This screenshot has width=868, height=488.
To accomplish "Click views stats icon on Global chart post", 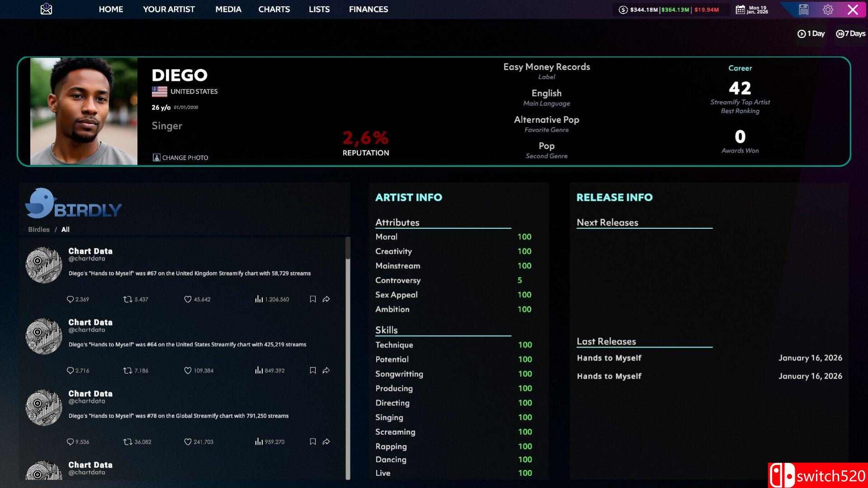I will tap(259, 442).
